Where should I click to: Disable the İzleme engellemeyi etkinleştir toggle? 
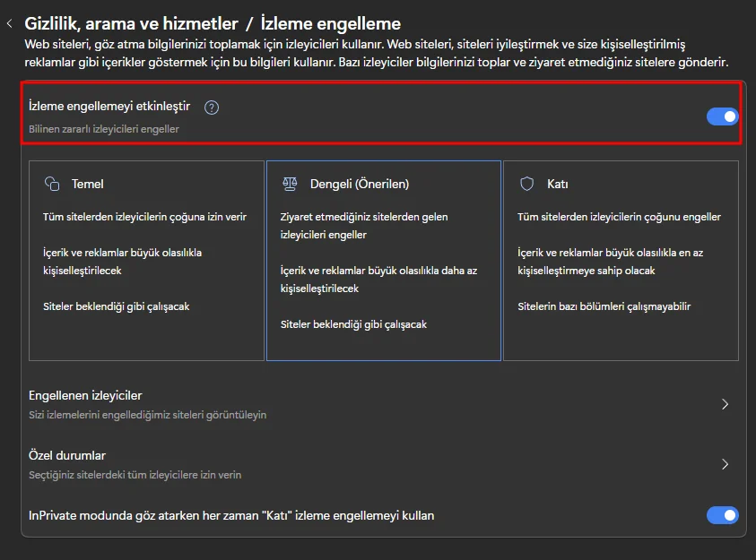pos(722,116)
